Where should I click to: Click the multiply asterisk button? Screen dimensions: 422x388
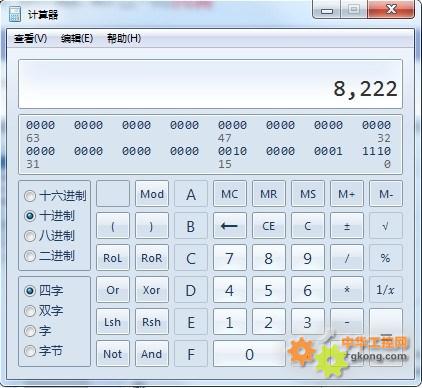coord(347,290)
